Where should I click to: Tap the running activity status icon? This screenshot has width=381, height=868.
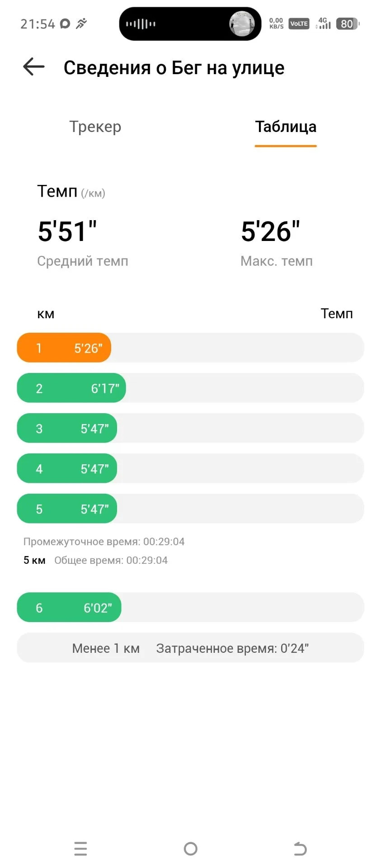coord(81,24)
